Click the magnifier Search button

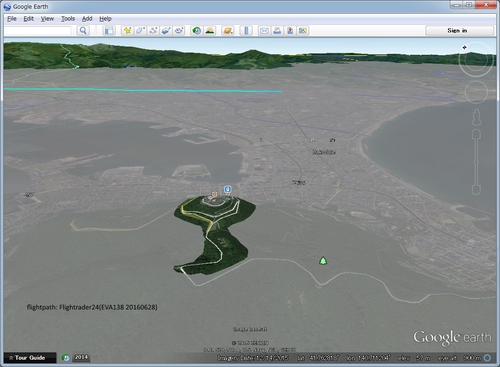click(x=83, y=31)
